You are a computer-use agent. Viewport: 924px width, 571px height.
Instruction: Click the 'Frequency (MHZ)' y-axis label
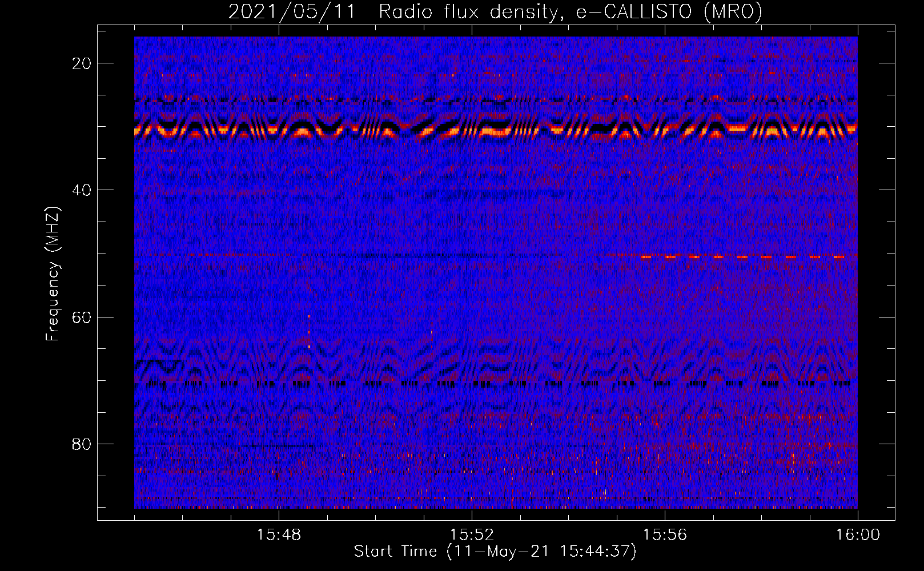pos(53,274)
